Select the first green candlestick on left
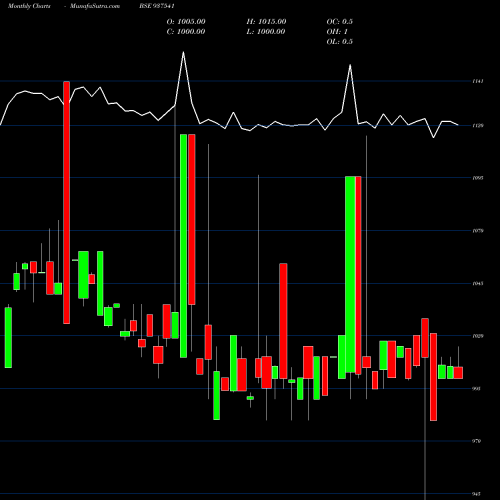500x500 pixels. coord(8,338)
